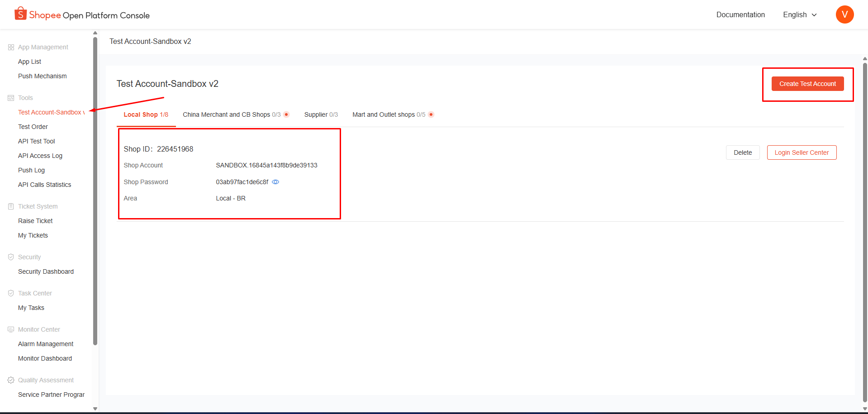This screenshot has width=868, height=414.
Task: Open the Supplier tab
Action: point(321,115)
